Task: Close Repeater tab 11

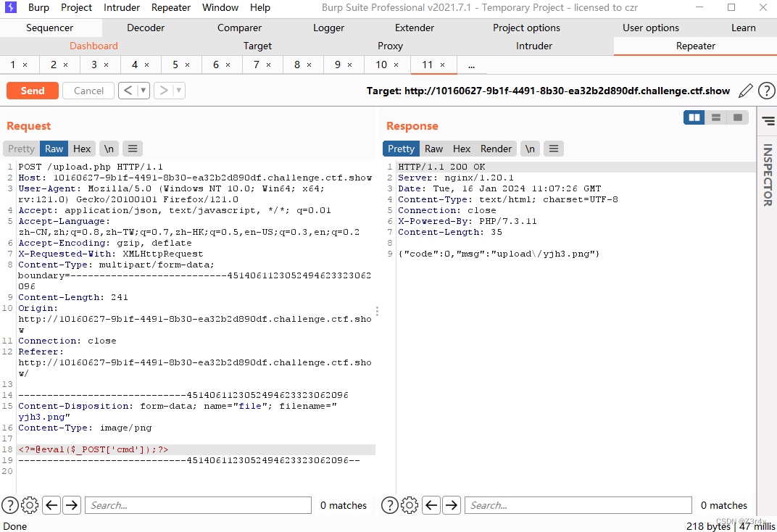Action: coord(443,65)
